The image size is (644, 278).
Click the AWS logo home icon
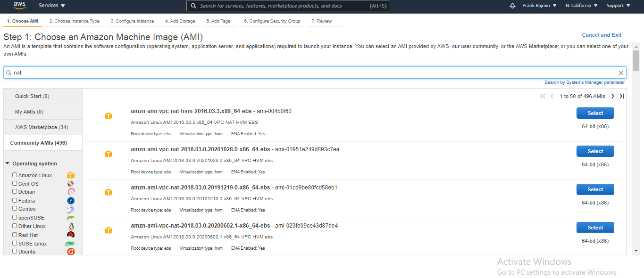click(19, 6)
